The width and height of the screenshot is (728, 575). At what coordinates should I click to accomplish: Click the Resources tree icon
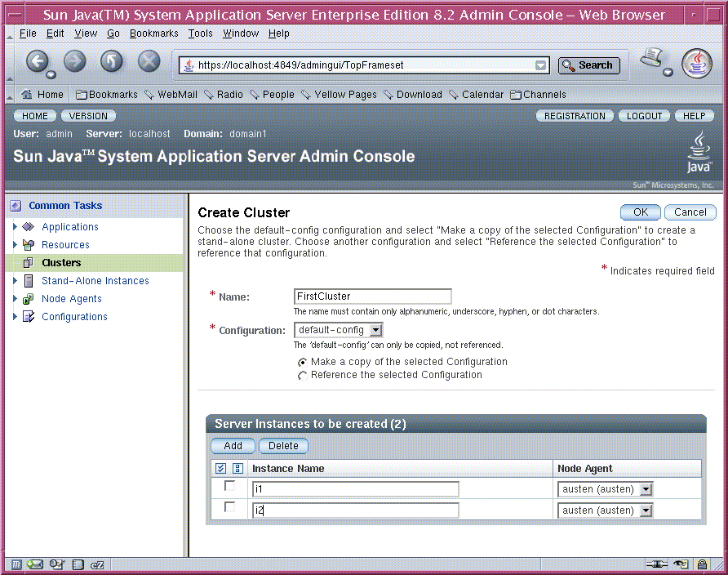(29, 245)
